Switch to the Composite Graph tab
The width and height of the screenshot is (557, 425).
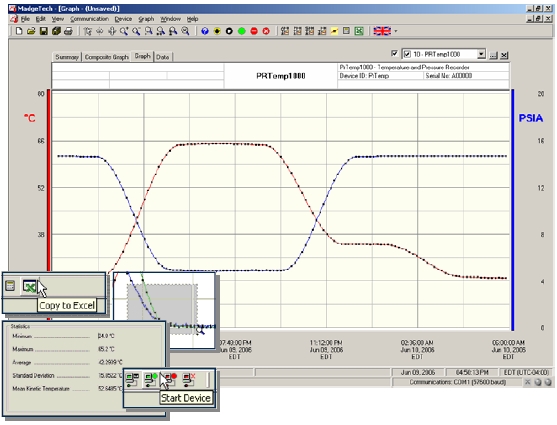point(106,57)
